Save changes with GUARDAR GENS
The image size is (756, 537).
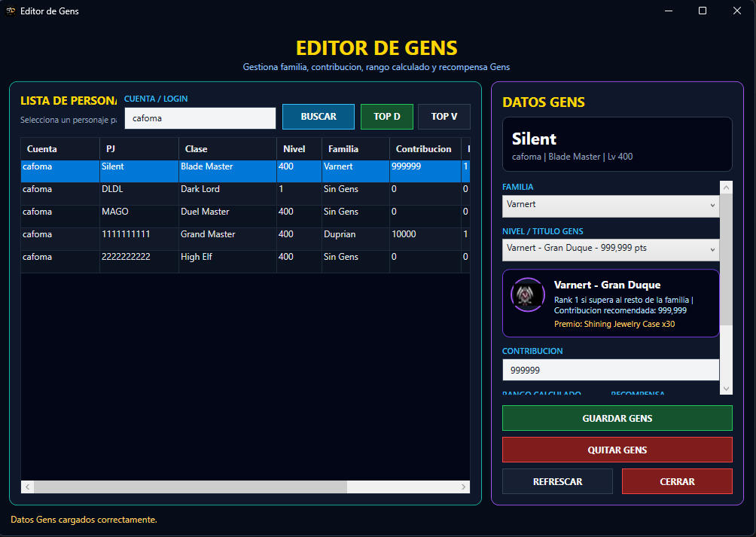[617, 418]
